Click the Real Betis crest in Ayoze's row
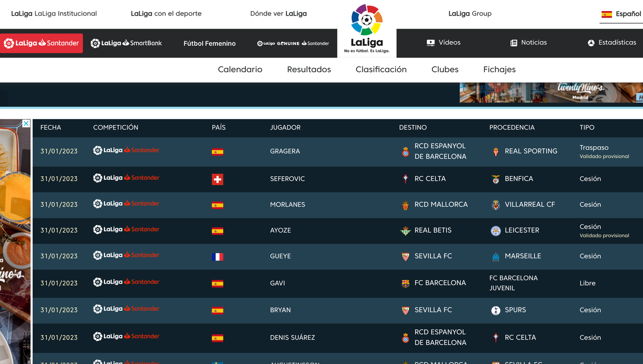 (404, 230)
